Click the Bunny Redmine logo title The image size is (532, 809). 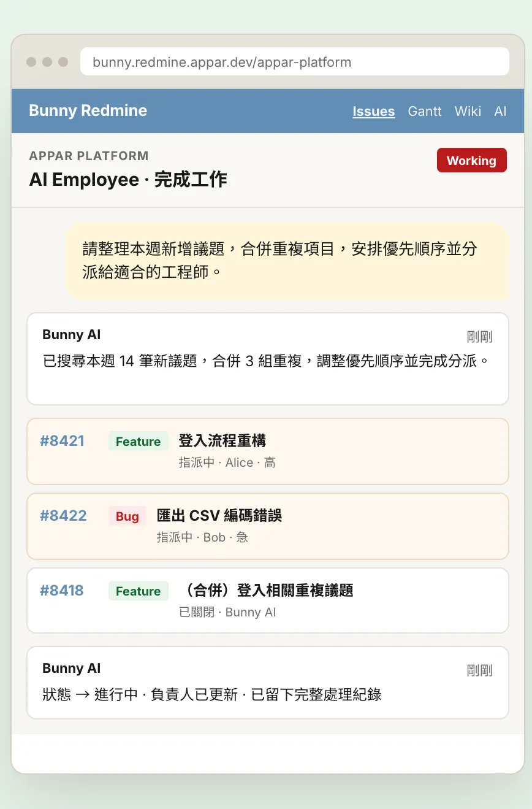point(88,110)
